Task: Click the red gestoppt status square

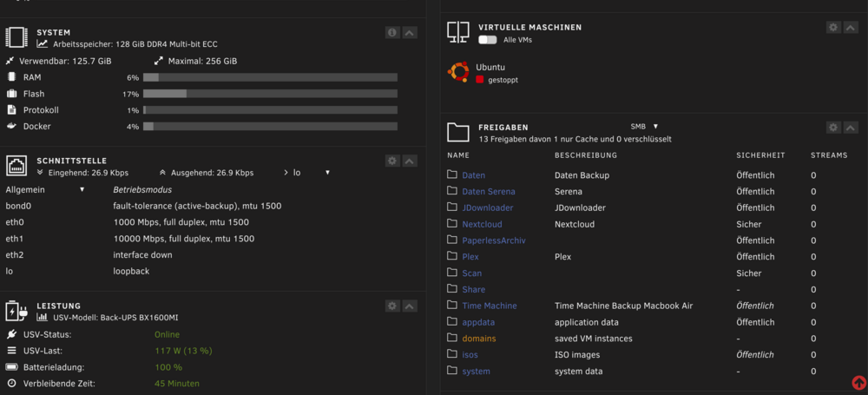Action: point(480,80)
